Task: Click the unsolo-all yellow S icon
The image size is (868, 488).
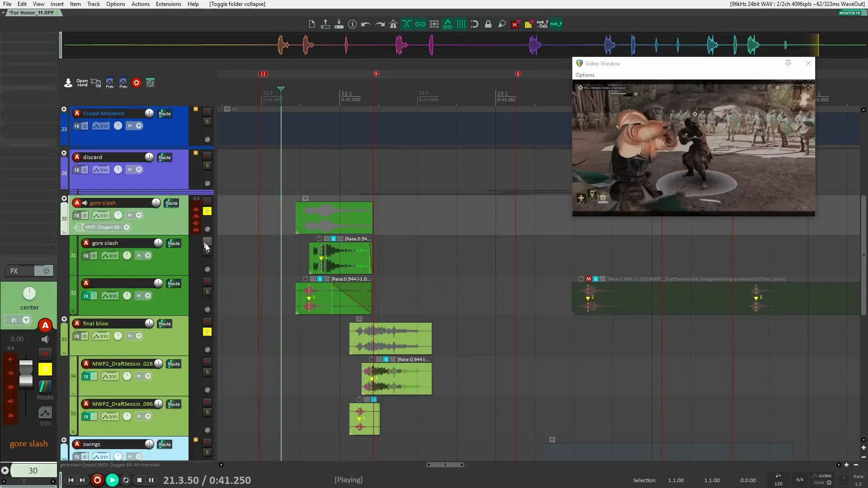Action: coord(528,25)
